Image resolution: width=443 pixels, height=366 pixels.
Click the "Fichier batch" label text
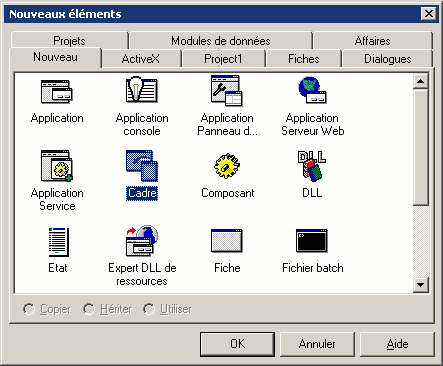[313, 268]
